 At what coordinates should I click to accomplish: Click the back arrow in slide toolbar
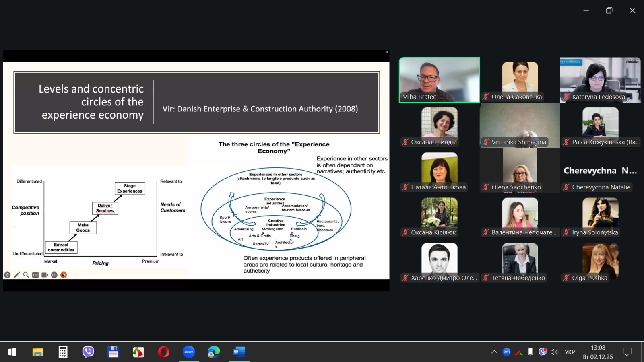7,275
